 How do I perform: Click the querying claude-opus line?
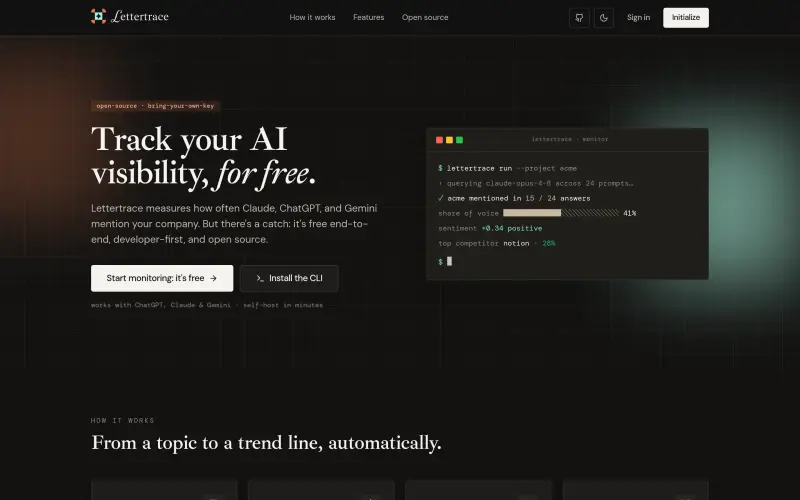536,183
